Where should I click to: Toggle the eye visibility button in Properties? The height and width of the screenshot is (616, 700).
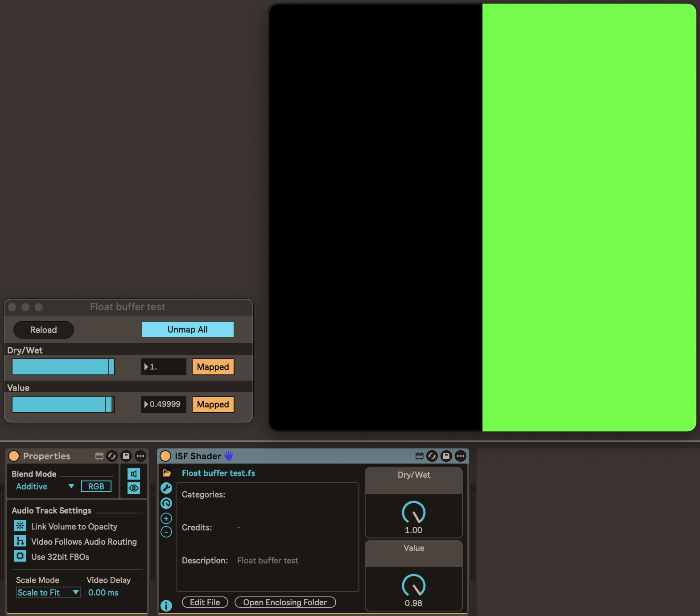(x=134, y=488)
